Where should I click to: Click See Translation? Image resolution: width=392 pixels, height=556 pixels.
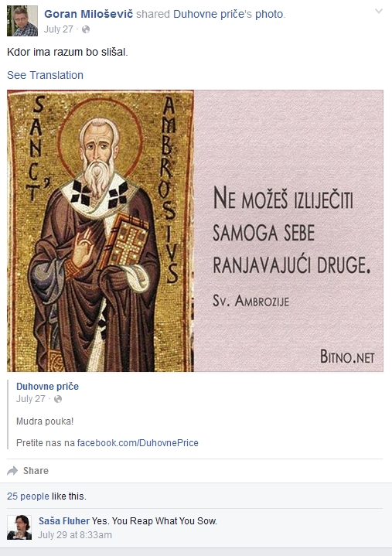point(45,75)
